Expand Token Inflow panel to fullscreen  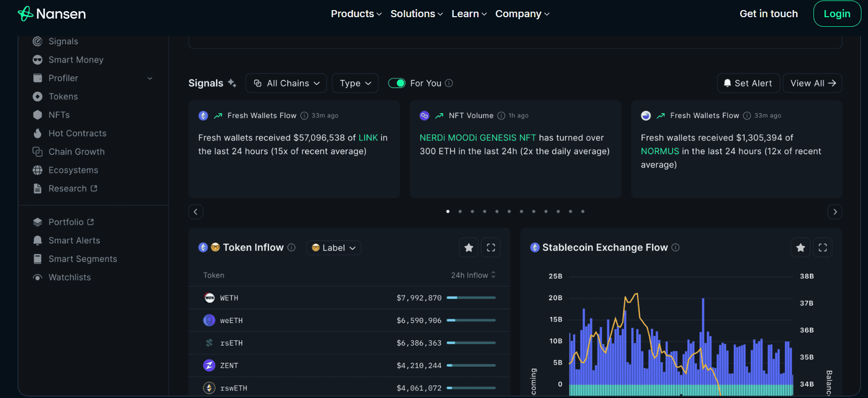(x=491, y=247)
